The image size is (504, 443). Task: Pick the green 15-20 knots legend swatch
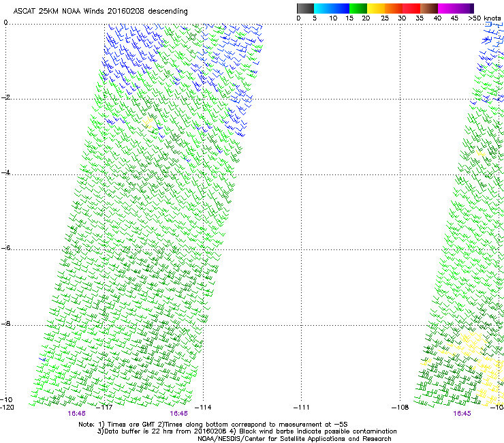click(358, 8)
